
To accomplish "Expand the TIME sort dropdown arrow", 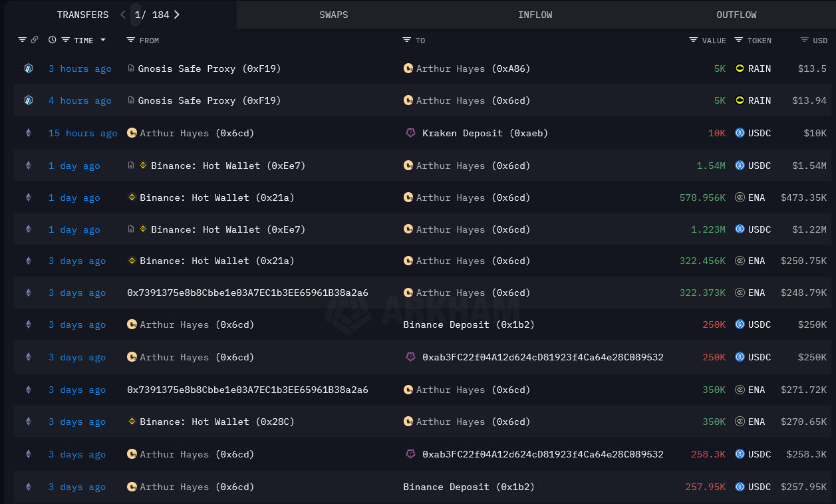I will (x=103, y=40).
